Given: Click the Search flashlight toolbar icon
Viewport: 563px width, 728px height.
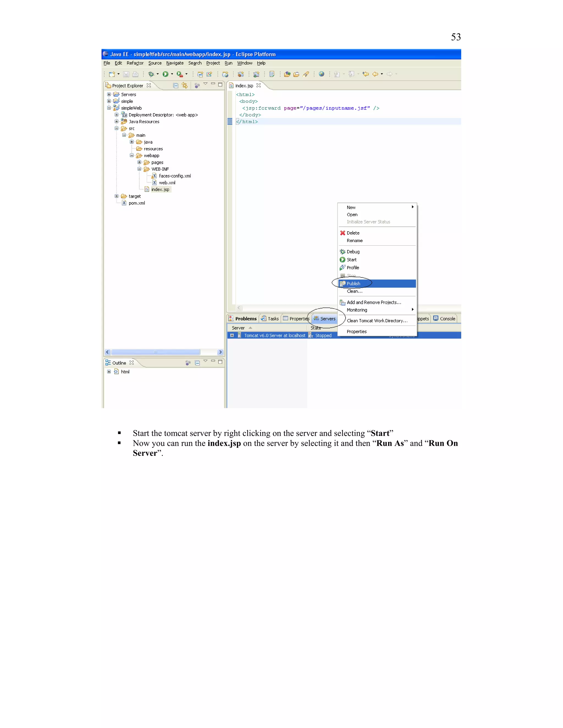Looking at the screenshot, I should (306, 74).
